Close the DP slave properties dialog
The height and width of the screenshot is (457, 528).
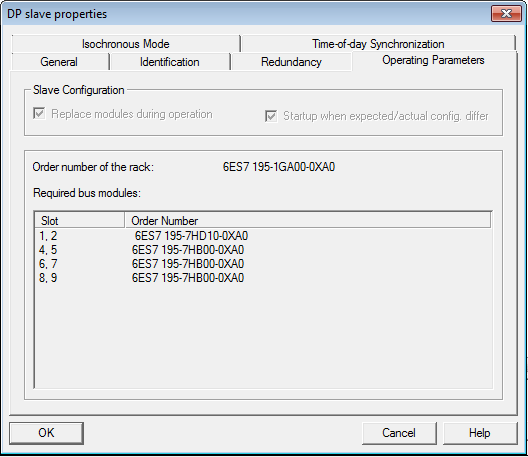506,13
